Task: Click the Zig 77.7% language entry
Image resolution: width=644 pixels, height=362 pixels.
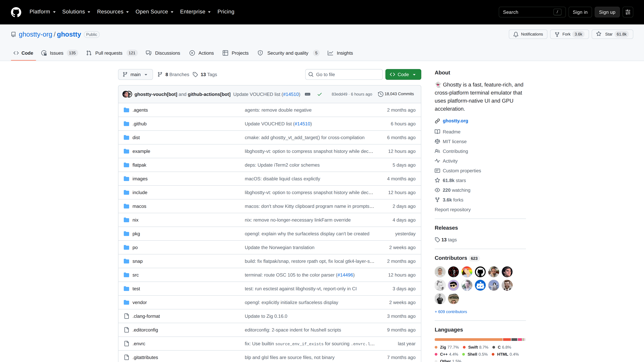Action: click(447, 347)
